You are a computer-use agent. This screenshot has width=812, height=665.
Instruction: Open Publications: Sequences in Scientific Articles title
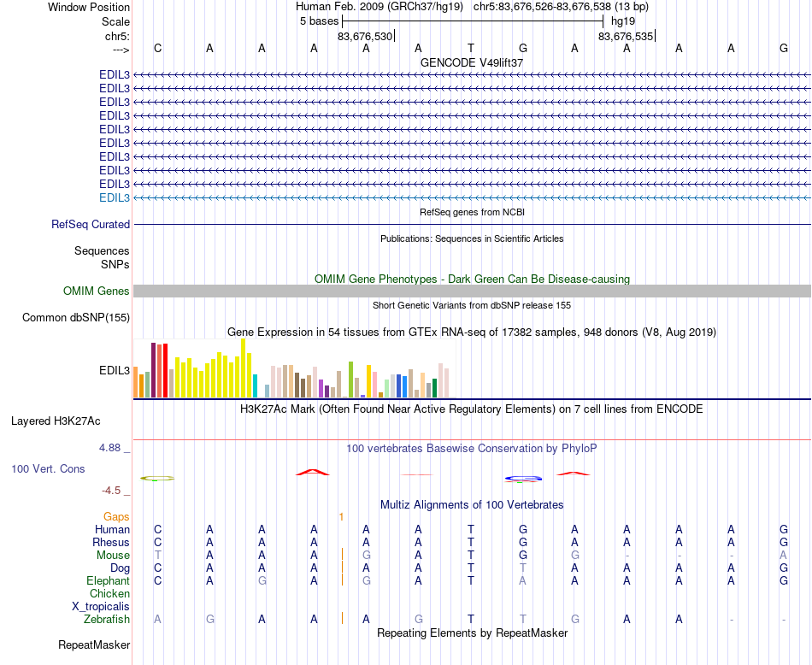(472, 238)
